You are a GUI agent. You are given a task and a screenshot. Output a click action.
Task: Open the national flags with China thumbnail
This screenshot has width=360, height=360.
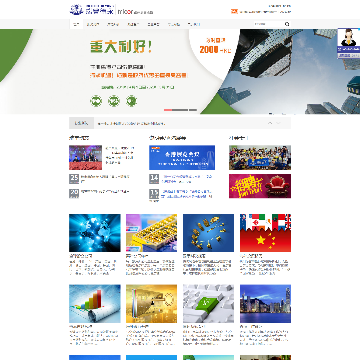coord(265,233)
